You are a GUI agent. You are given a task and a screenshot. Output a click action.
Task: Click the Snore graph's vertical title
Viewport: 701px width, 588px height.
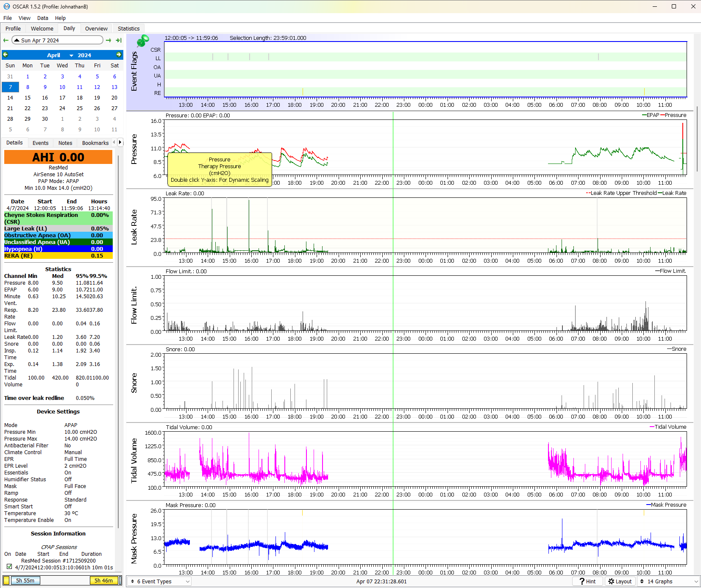point(134,383)
